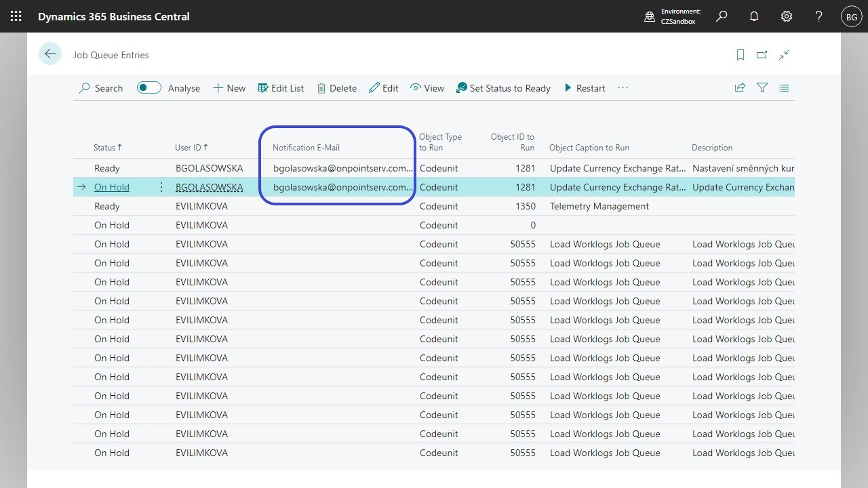Open Search in the list action bar
Viewport: 868px width, 488px height.
point(101,88)
